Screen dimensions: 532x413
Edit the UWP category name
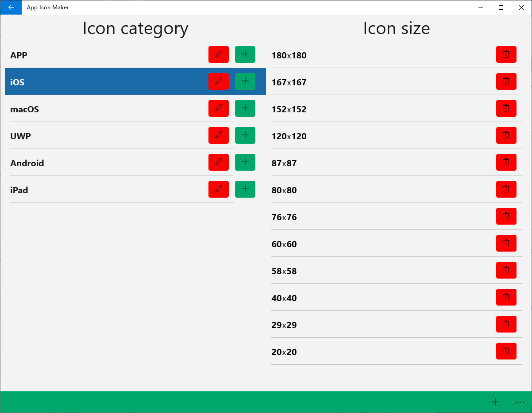tap(219, 135)
